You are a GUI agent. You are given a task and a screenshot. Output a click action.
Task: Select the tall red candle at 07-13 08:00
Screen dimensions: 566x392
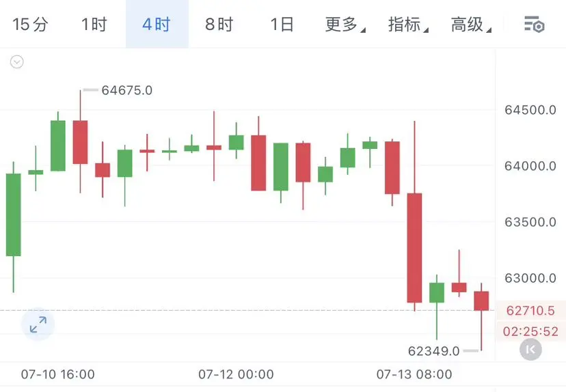tap(414, 248)
